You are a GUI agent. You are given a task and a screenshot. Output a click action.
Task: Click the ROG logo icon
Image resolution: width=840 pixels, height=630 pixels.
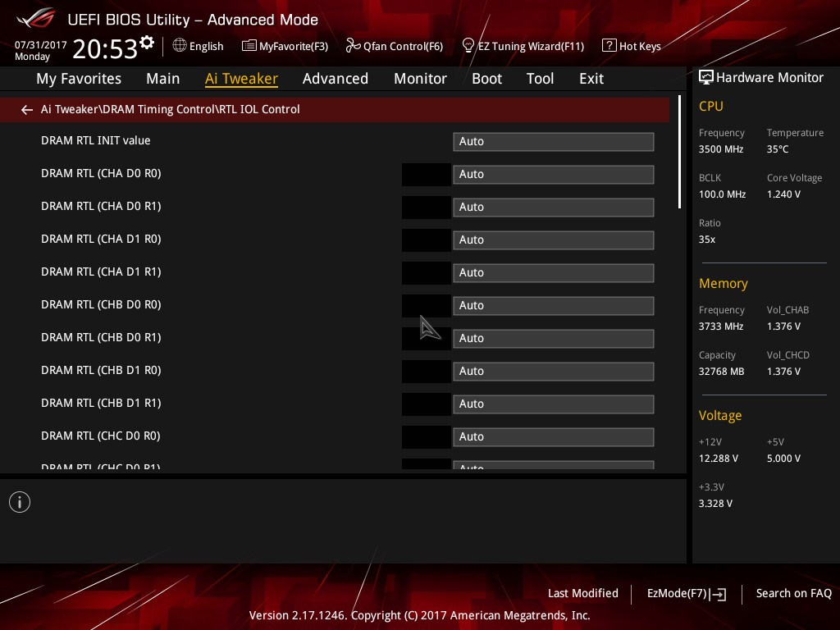[x=36, y=19]
